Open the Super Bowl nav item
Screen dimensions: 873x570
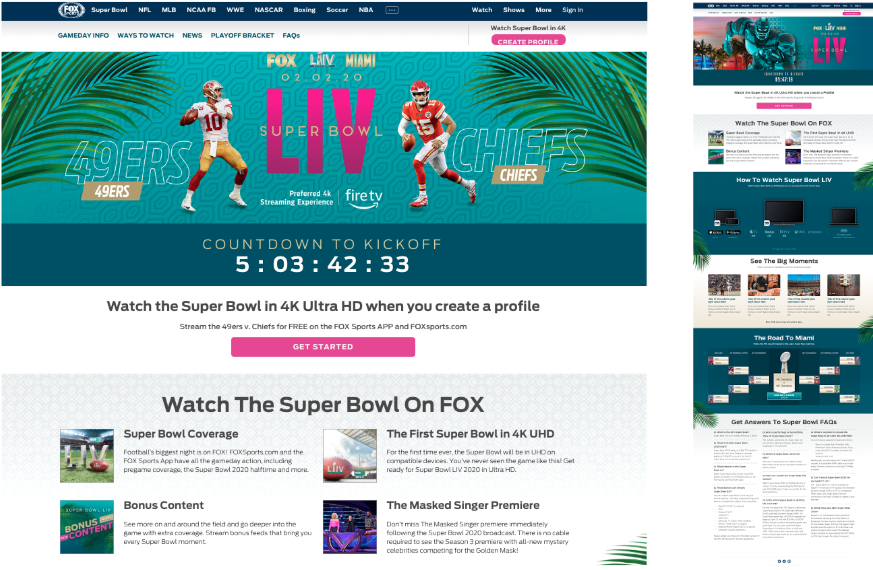[109, 10]
